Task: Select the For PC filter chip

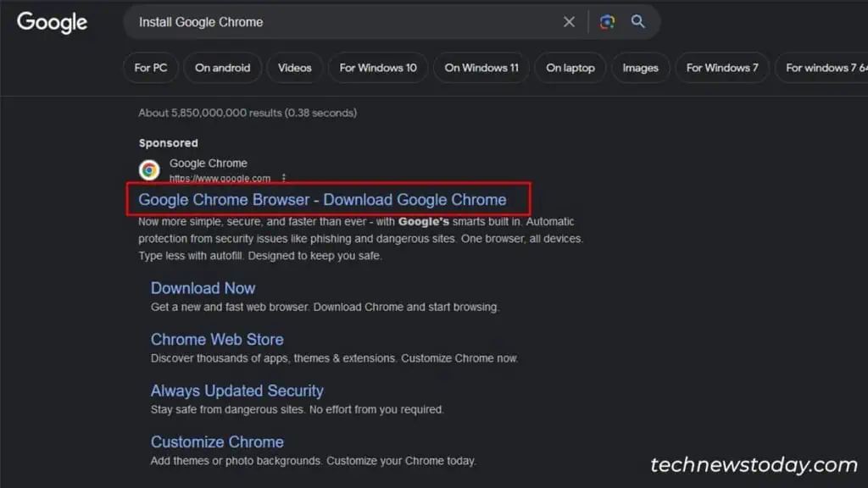Action: (150, 67)
